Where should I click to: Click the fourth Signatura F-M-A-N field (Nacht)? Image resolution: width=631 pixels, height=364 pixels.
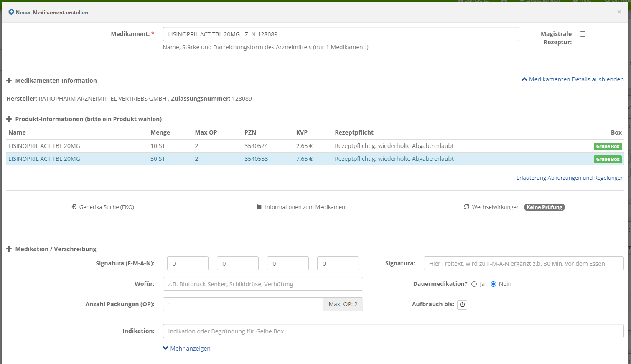pyautogui.click(x=338, y=263)
